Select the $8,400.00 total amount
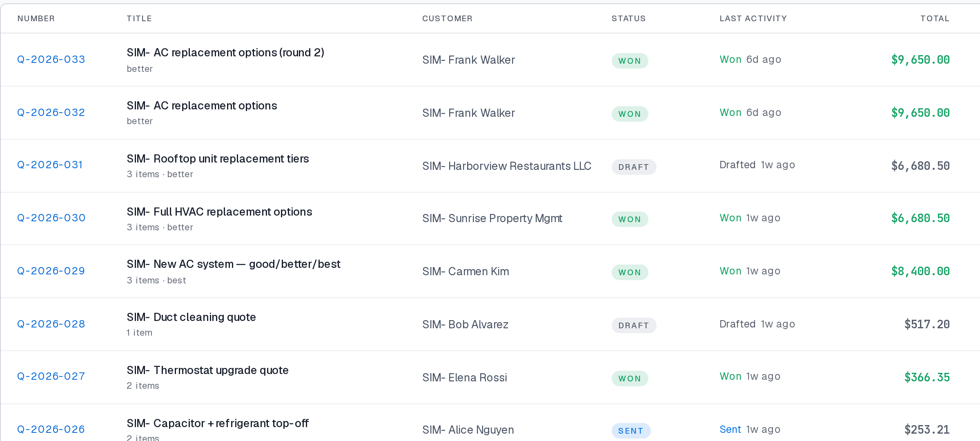 (x=920, y=271)
